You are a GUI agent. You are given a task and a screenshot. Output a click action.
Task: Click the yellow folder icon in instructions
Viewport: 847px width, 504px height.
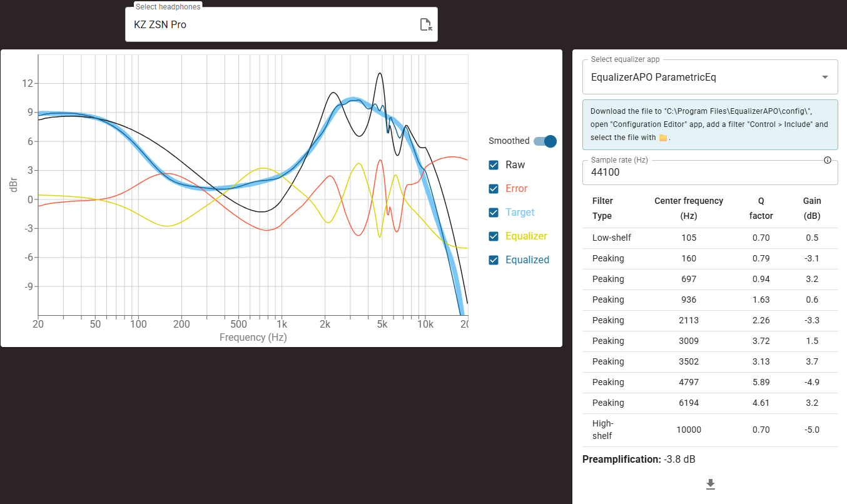[663, 138]
